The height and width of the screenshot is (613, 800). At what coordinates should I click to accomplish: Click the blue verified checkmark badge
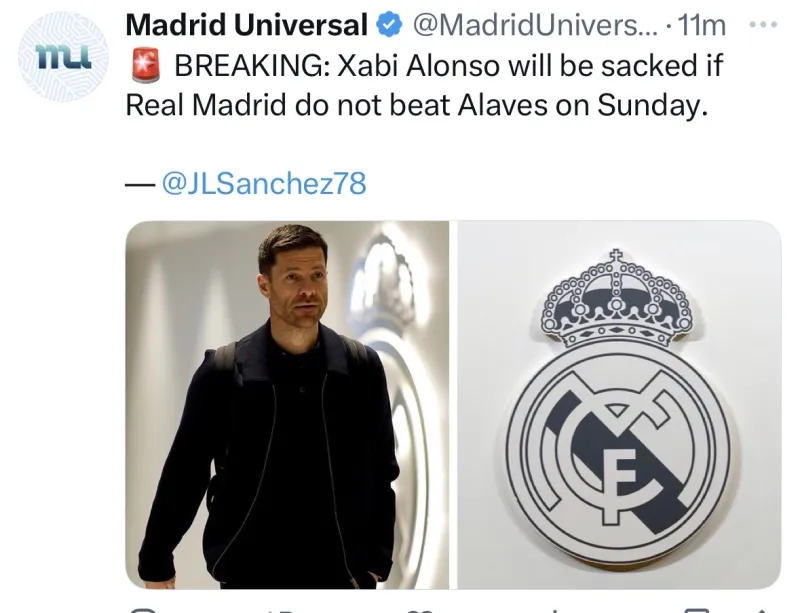389,26
